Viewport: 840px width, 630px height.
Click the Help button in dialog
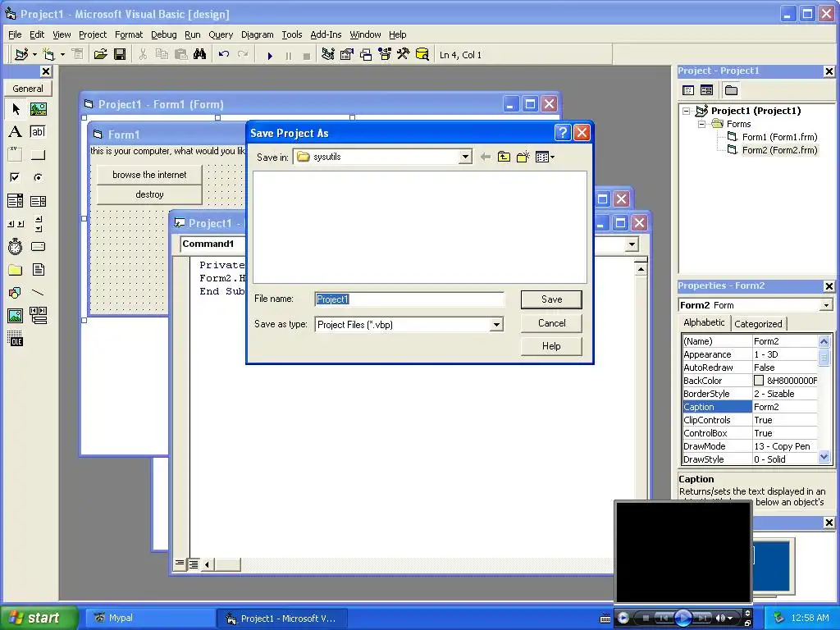point(551,346)
